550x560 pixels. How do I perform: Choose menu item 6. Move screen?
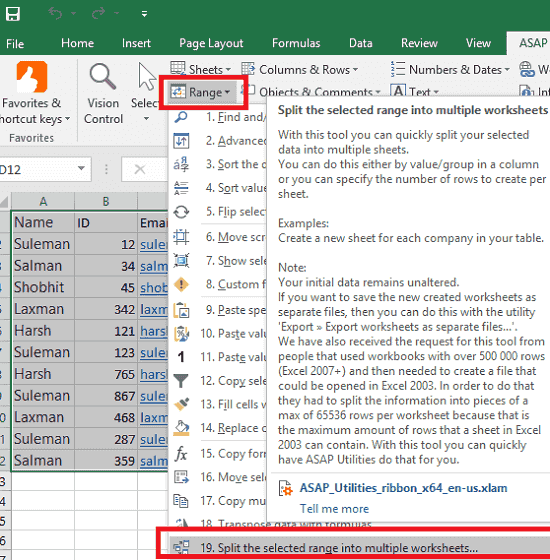[x=218, y=237]
